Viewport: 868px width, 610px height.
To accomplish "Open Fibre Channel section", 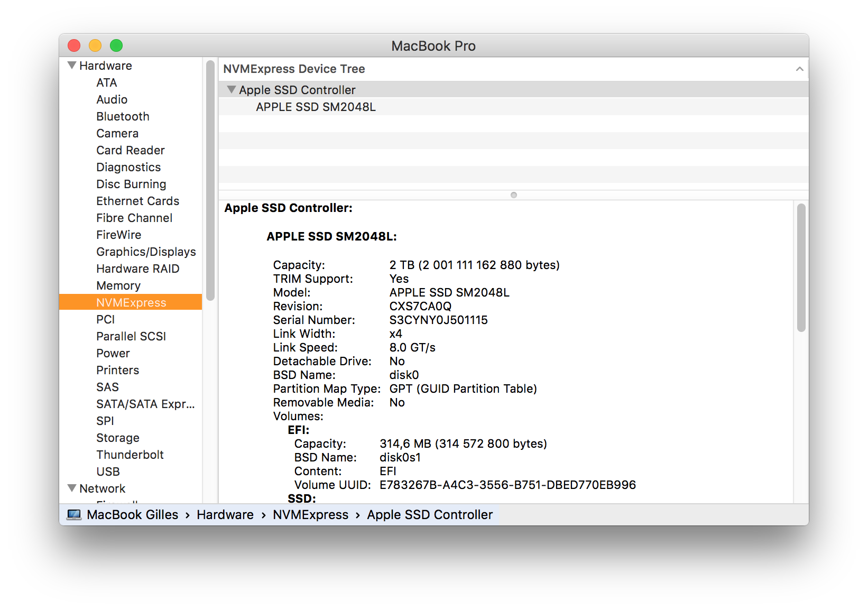I will pos(134,218).
